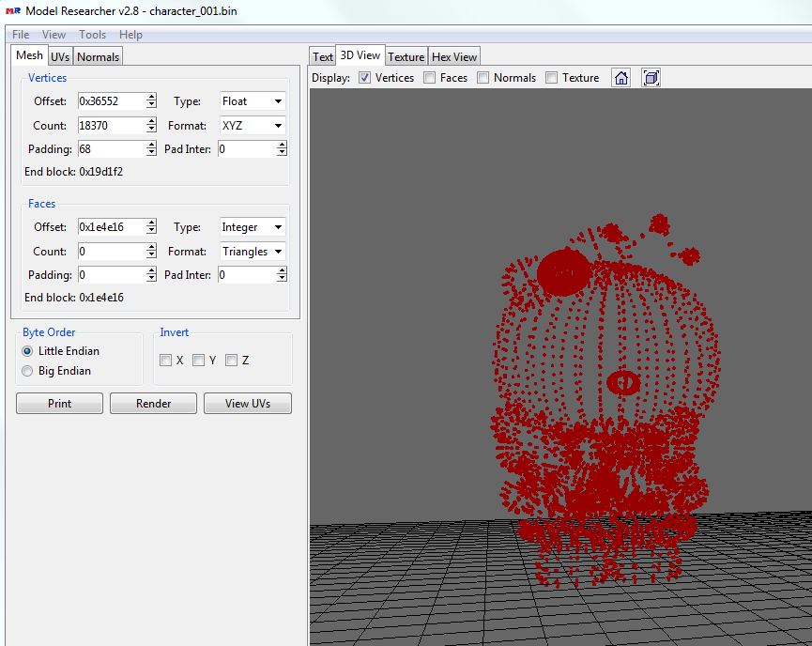Viewport: 812px width, 646px height.
Task: Click the home view reset icon
Action: pos(620,78)
